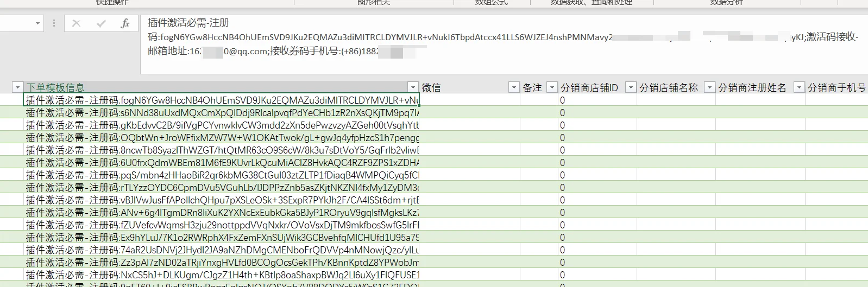Viewport: 868px width, 287px height.
Task: Select the cell with code starting OQbtWn+JroWF
Action: click(x=222, y=137)
